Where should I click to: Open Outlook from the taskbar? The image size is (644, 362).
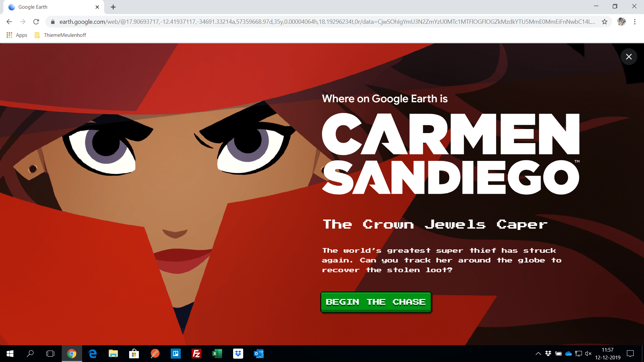(x=259, y=354)
